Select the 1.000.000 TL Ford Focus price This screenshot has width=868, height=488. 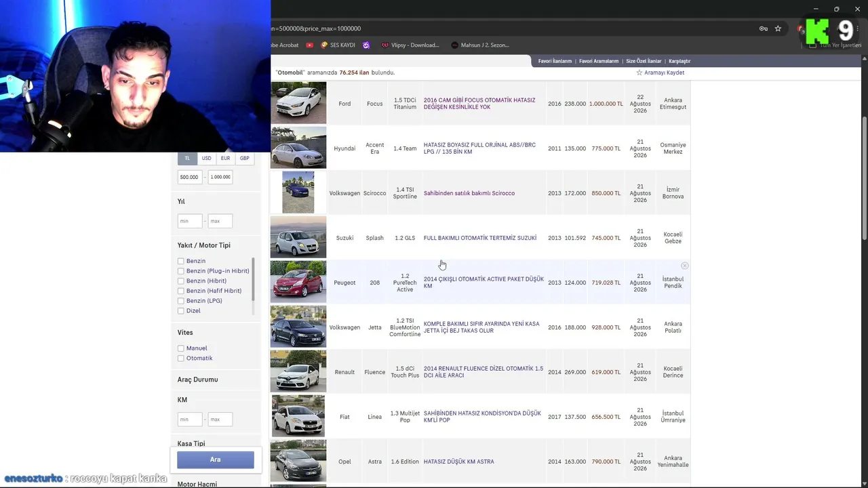pos(606,104)
